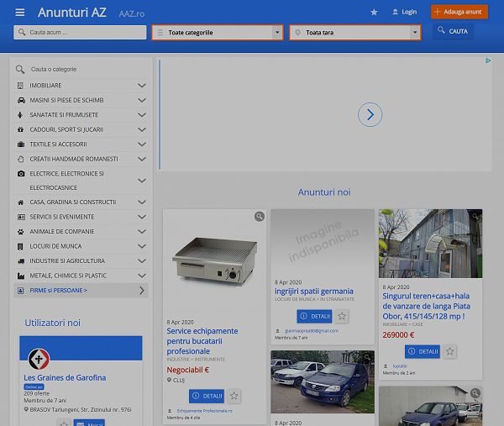Toggle favorite star on Singurul teren listing

[x=450, y=351]
